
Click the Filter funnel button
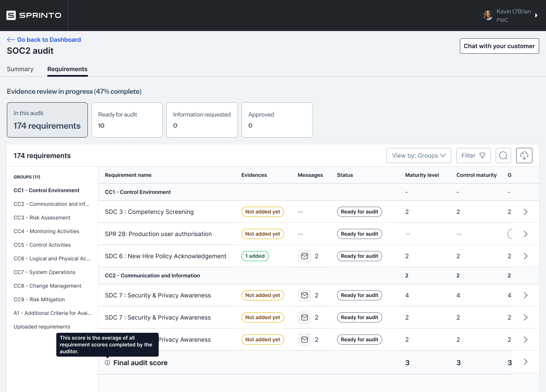[x=473, y=156]
